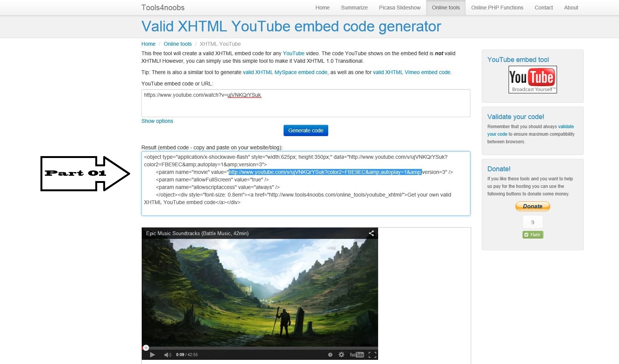Click the Result embed code text area
619x364 pixels.
[x=306, y=183]
